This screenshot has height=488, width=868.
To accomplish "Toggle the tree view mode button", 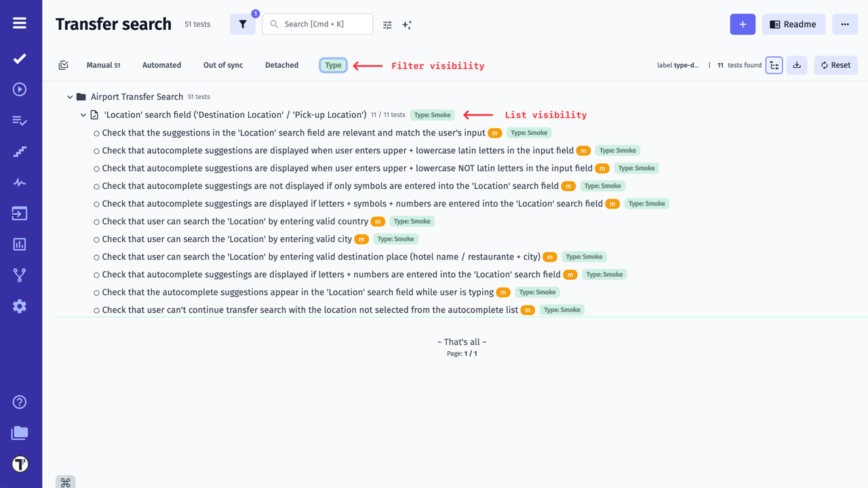I will coord(774,65).
